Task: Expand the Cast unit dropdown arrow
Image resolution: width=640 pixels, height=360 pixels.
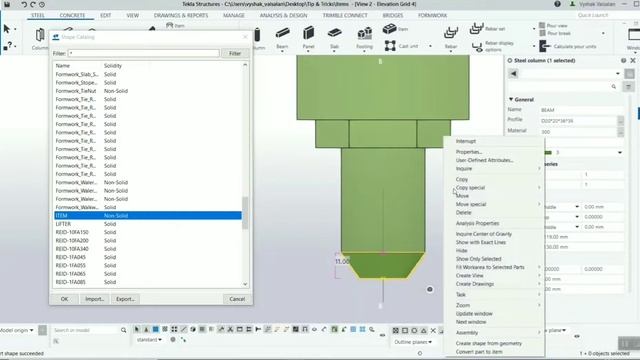Action: pyautogui.click(x=430, y=46)
